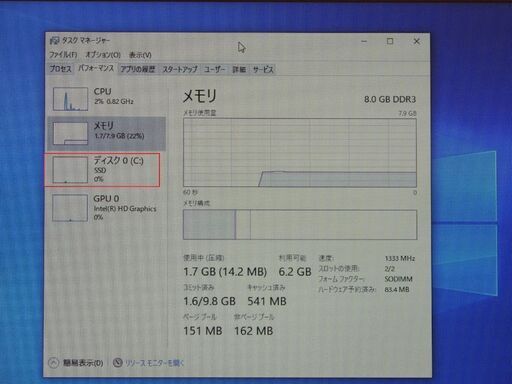Click the 151 MB paged pool value
This screenshot has width=512, height=384.
pyautogui.click(x=203, y=331)
